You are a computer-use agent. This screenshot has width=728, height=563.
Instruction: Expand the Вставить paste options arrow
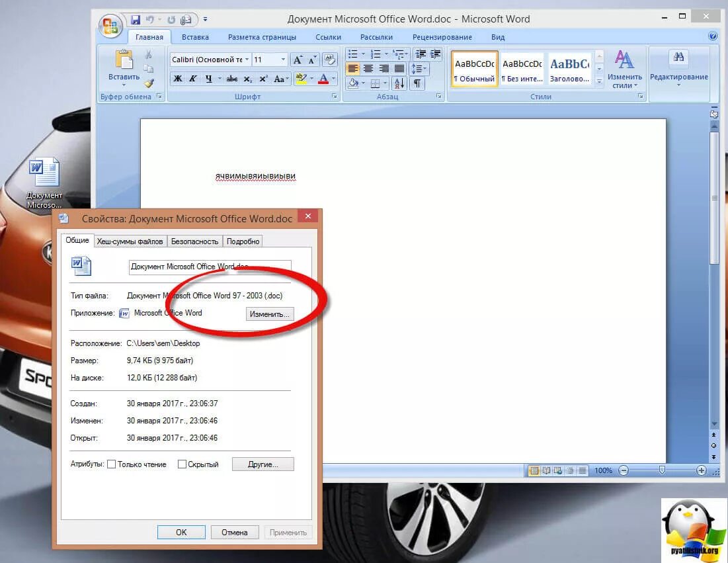click(x=124, y=85)
